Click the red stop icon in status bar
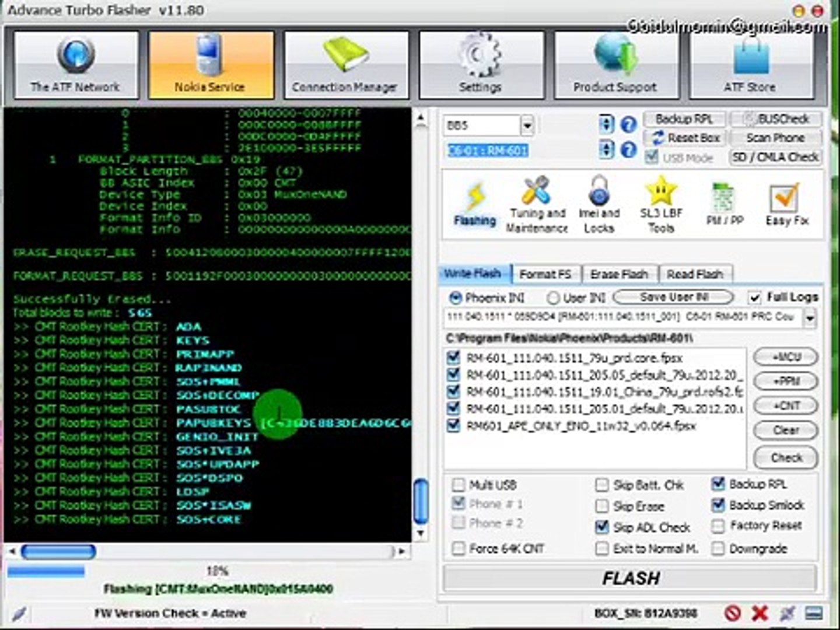The height and width of the screenshot is (630, 840). (733, 612)
